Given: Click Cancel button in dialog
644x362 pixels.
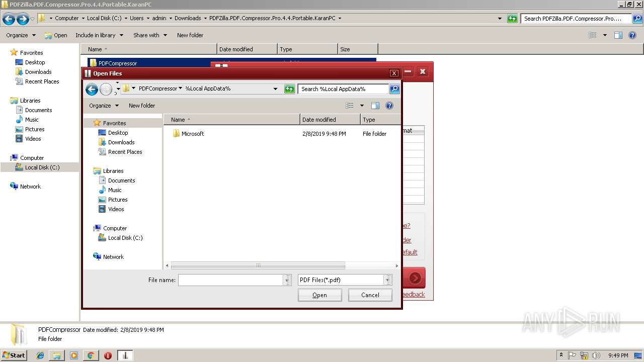Looking at the screenshot, I should tap(370, 295).
